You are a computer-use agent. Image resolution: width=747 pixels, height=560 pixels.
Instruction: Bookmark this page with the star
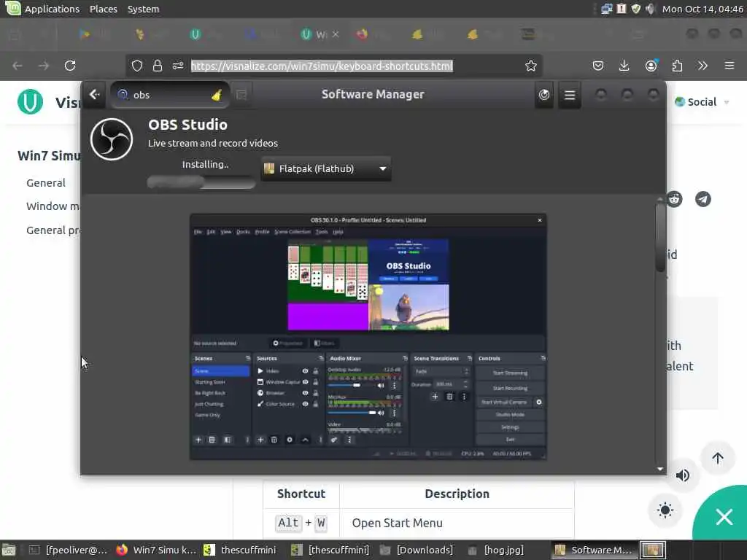[x=531, y=66]
